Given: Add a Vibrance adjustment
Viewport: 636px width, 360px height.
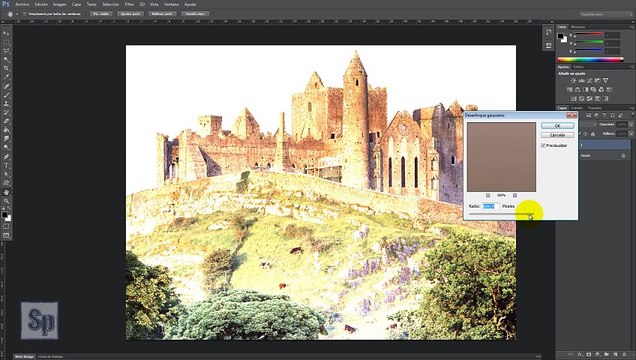Looking at the screenshot, I should coord(606,81).
